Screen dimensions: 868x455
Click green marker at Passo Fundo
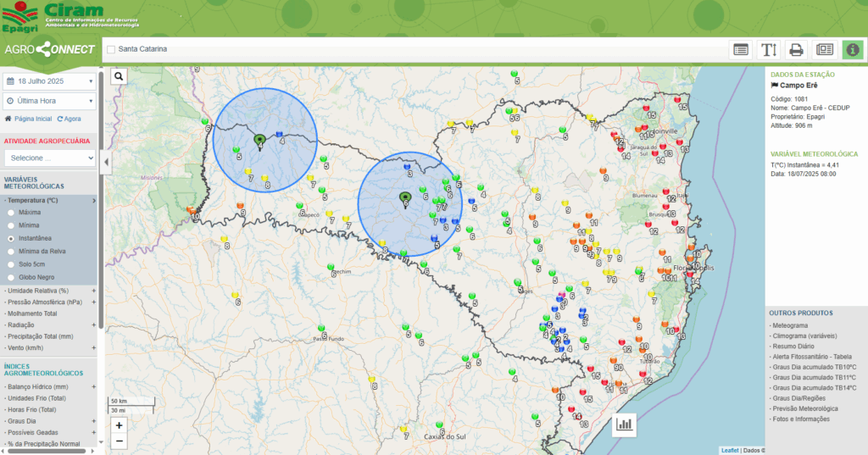tap(321, 329)
